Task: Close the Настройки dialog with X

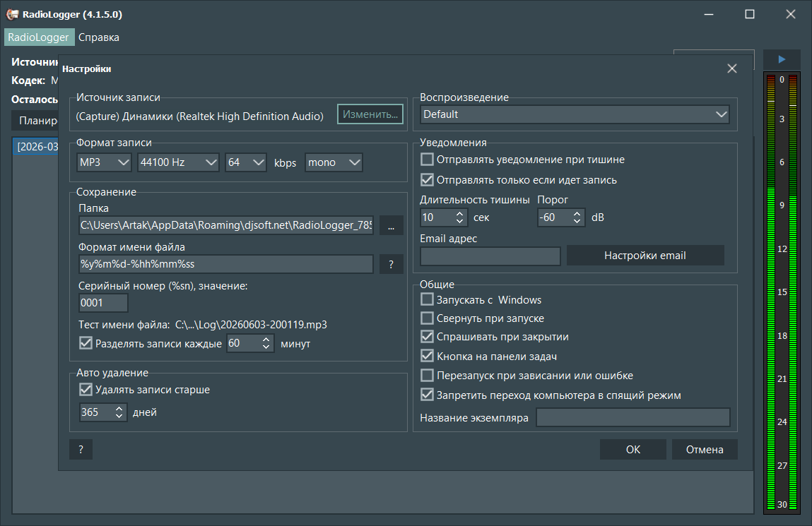Action: point(731,68)
